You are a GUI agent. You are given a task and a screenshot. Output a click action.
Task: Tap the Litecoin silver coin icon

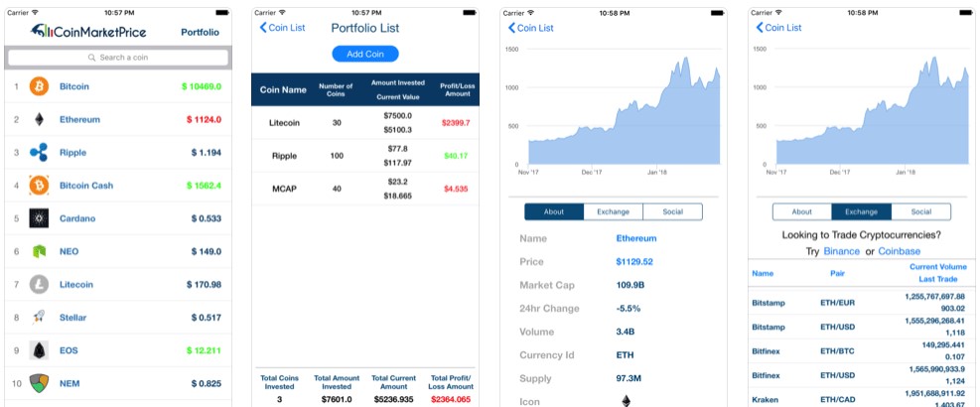point(39,285)
